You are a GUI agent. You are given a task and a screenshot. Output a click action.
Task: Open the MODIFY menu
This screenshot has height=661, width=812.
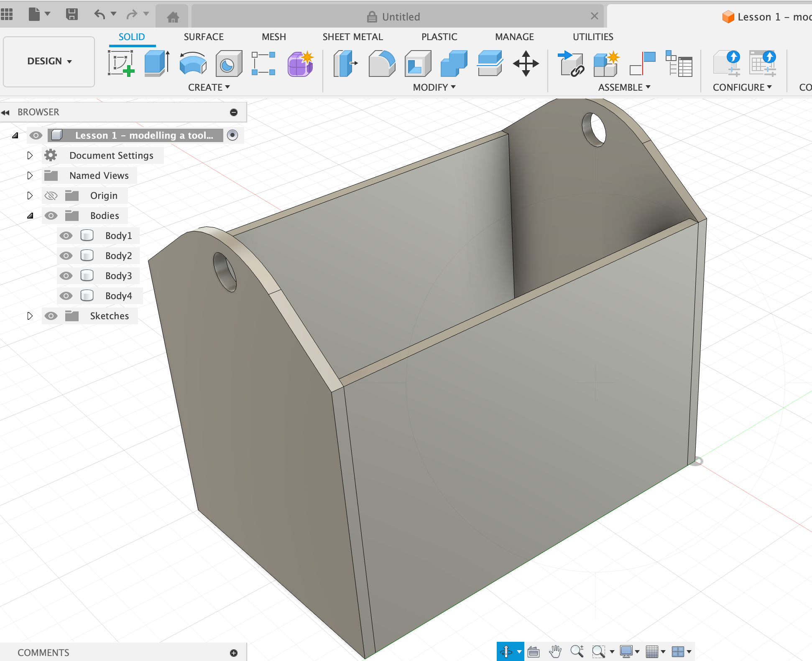click(434, 87)
